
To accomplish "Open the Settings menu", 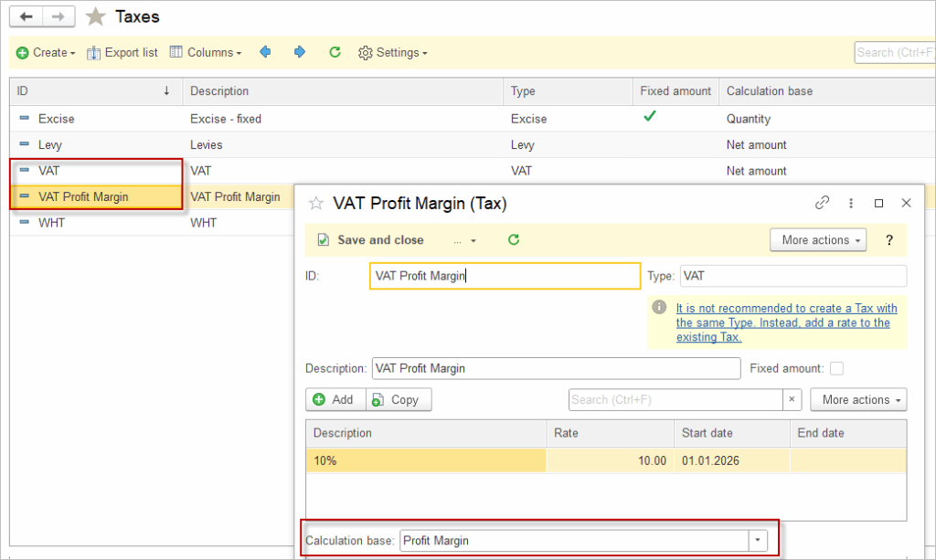I will click(393, 53).
